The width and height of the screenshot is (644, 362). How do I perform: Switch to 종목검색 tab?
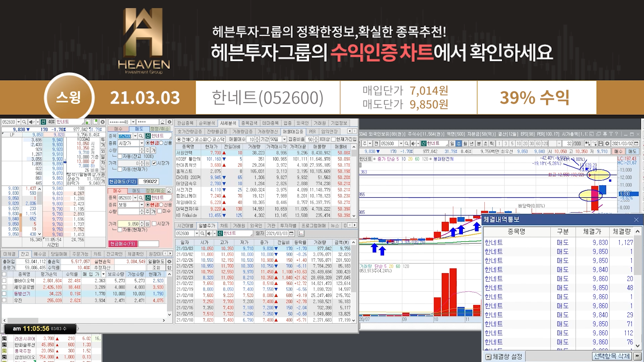(x=249, y=123)
